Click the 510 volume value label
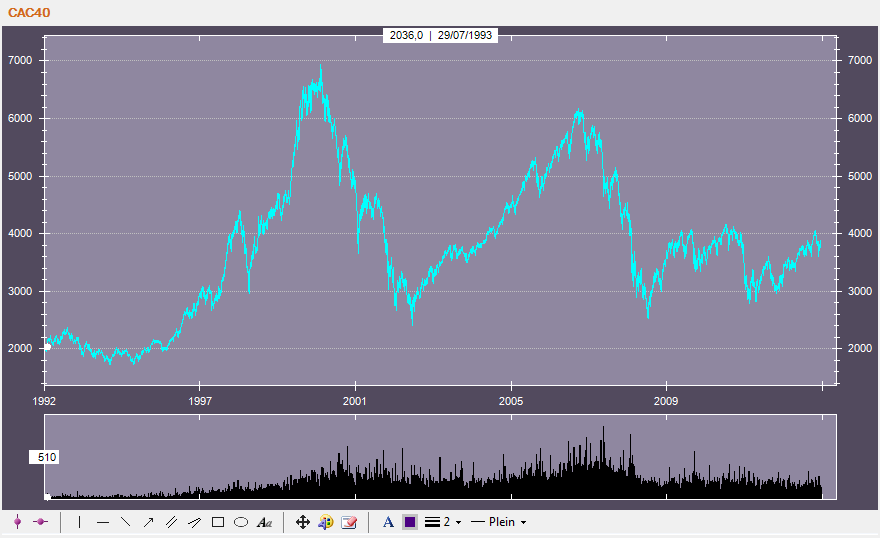The image size is (880, 538). click(48, 457)
